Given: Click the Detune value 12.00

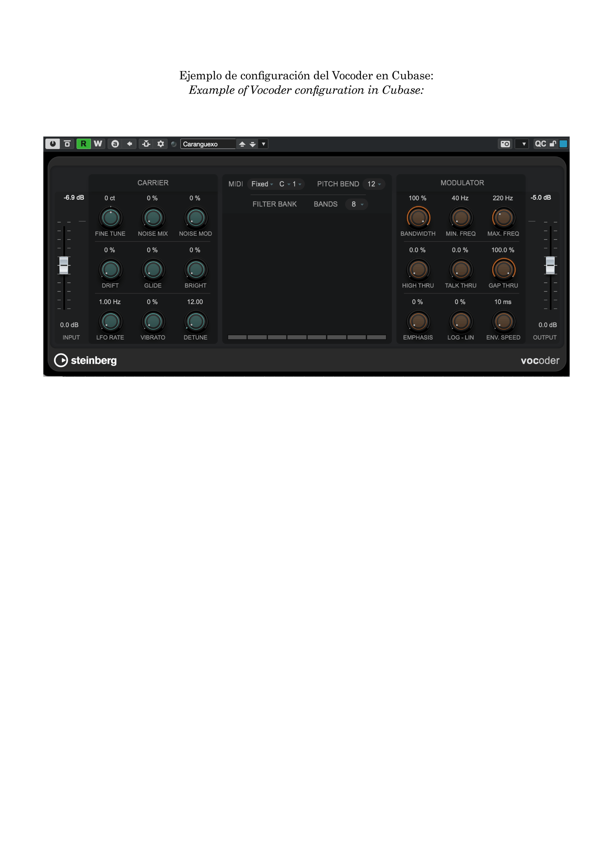Looking at the screenshot, I should (195, 302).
